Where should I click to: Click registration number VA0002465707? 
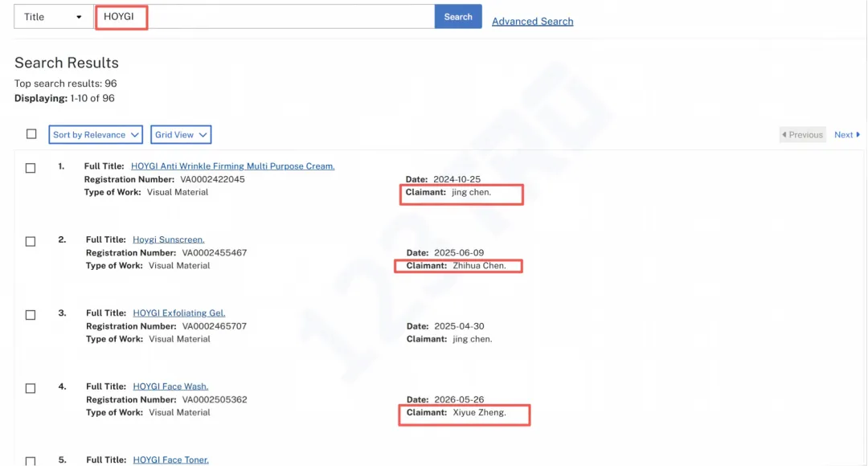215,326
